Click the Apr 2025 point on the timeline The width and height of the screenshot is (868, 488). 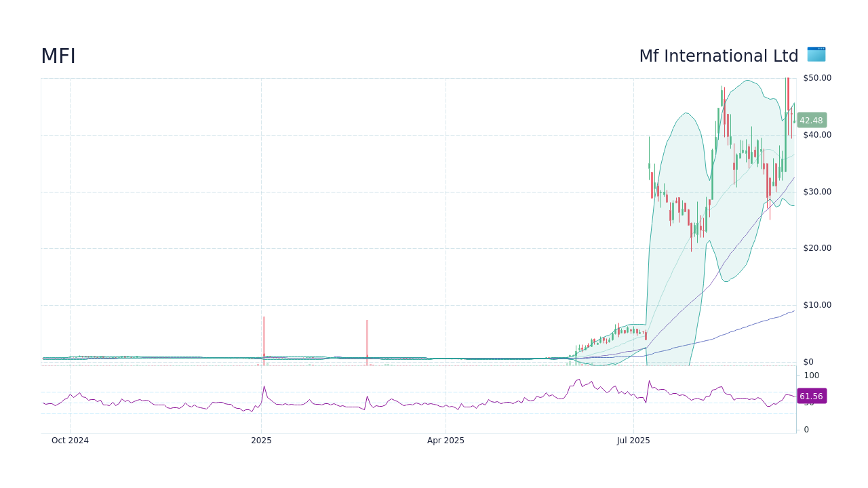point(446,440)
